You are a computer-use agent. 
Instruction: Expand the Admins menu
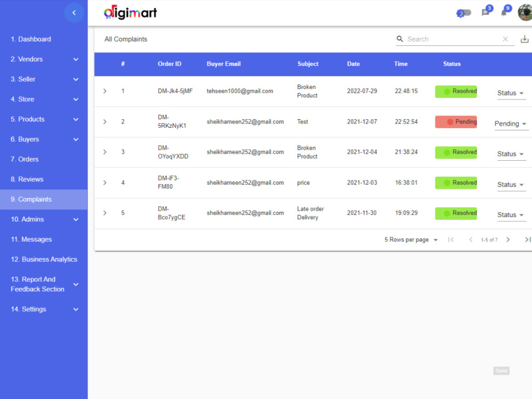44,219
